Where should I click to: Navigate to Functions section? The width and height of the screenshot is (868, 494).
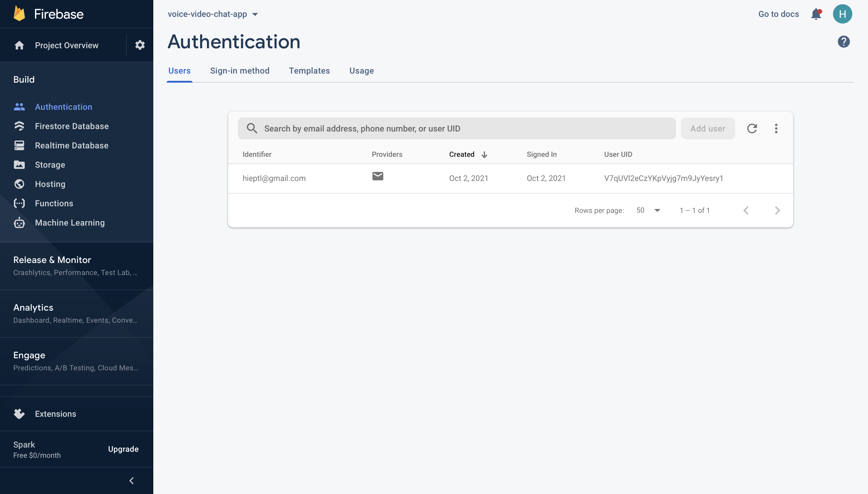point(54,204)
